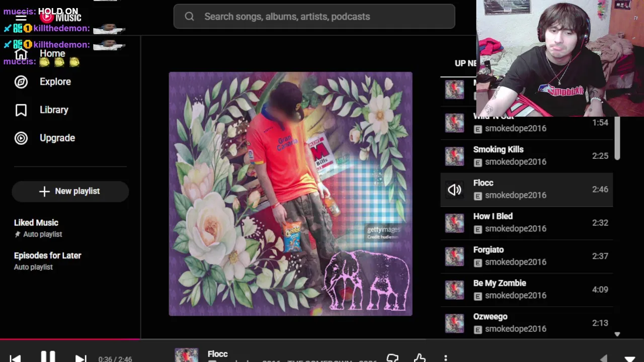
Task: Click the pin icon beside Liked Music auto playlist
Action: [18, 234]
